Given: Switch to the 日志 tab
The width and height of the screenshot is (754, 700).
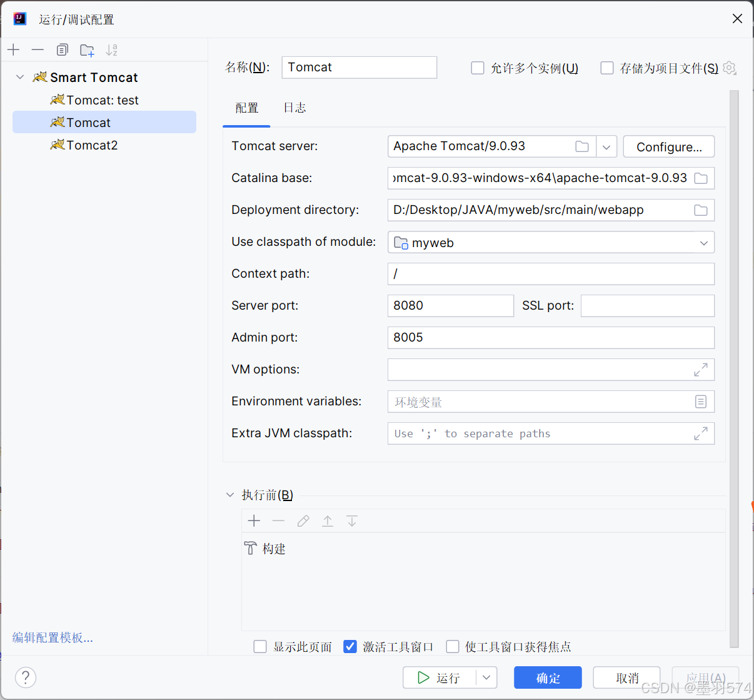Looking at the screenshot, I should 294,108.
